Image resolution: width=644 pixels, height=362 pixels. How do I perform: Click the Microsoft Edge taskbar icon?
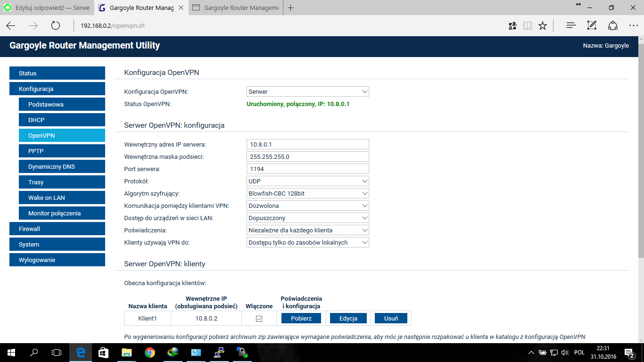[81, 352]
